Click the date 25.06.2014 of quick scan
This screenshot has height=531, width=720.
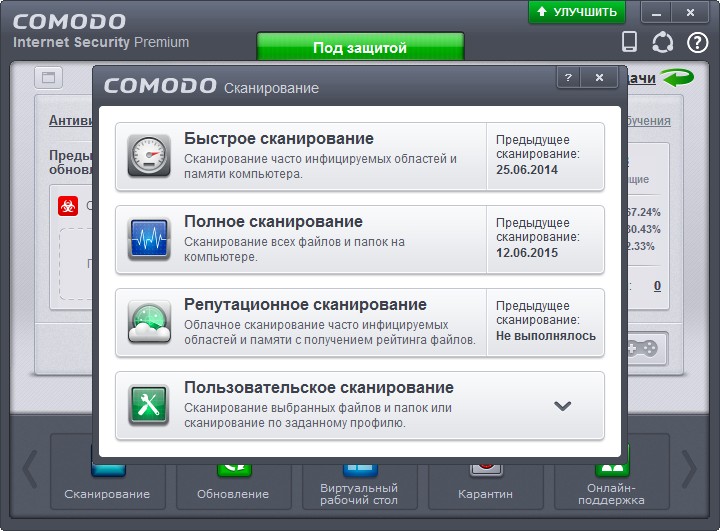coord(527,170)
